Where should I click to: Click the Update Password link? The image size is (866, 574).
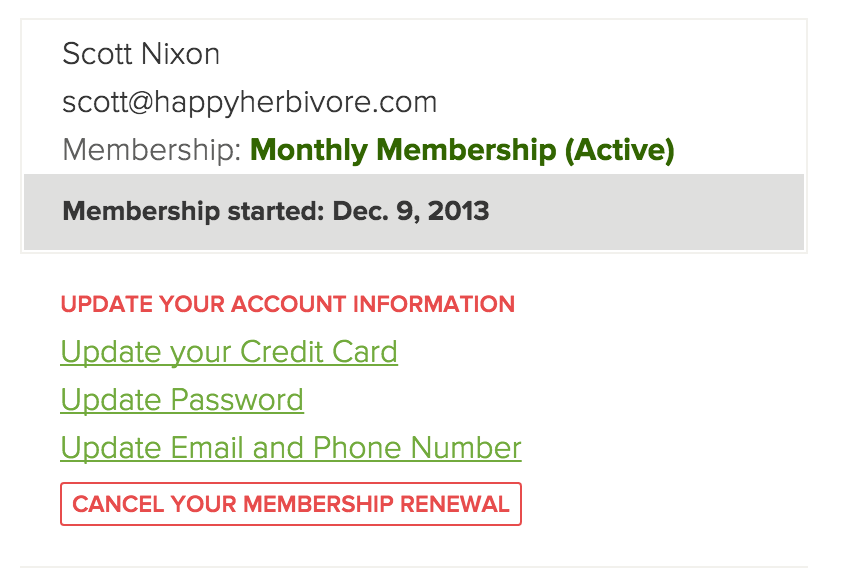point(182,400)
